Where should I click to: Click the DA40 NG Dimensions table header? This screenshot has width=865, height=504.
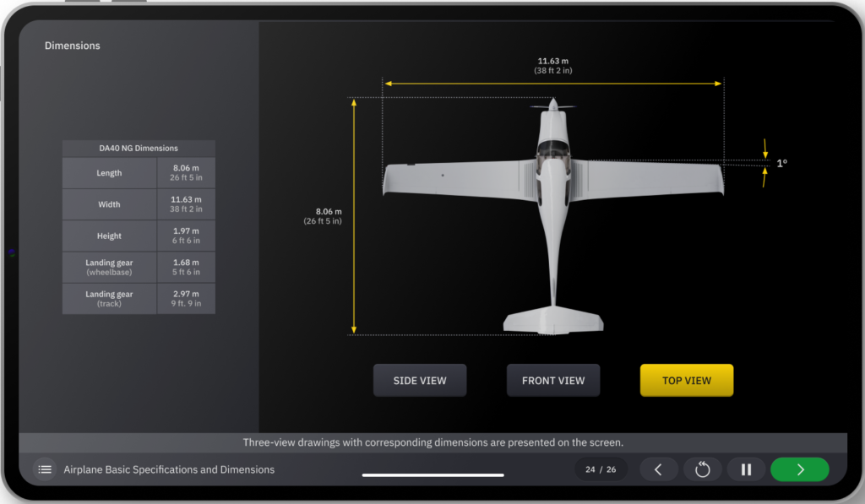tap(139, 148)
